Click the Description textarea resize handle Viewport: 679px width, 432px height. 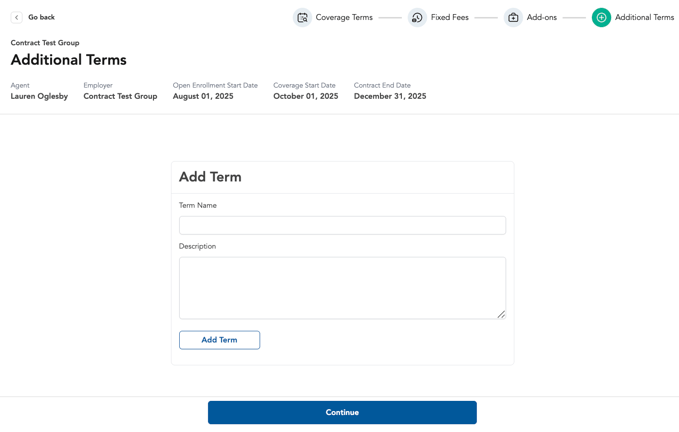pyautogui.click(x=501, y=315)
